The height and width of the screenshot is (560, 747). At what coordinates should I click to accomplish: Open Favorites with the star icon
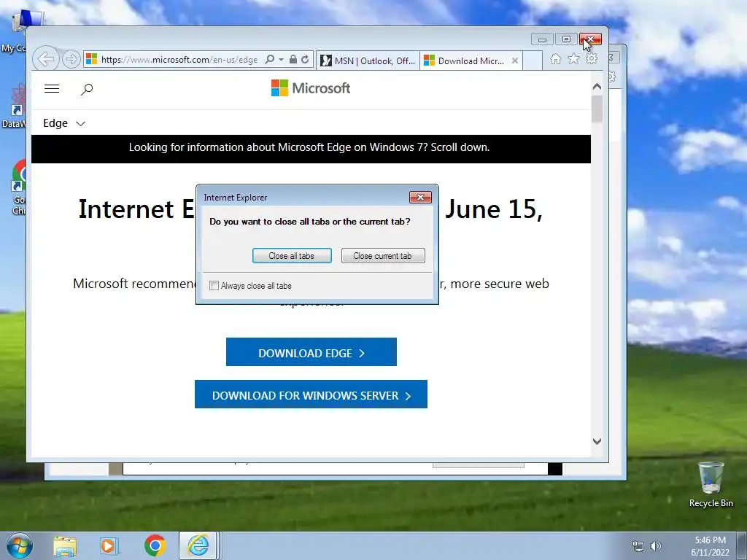click(573, 58)
